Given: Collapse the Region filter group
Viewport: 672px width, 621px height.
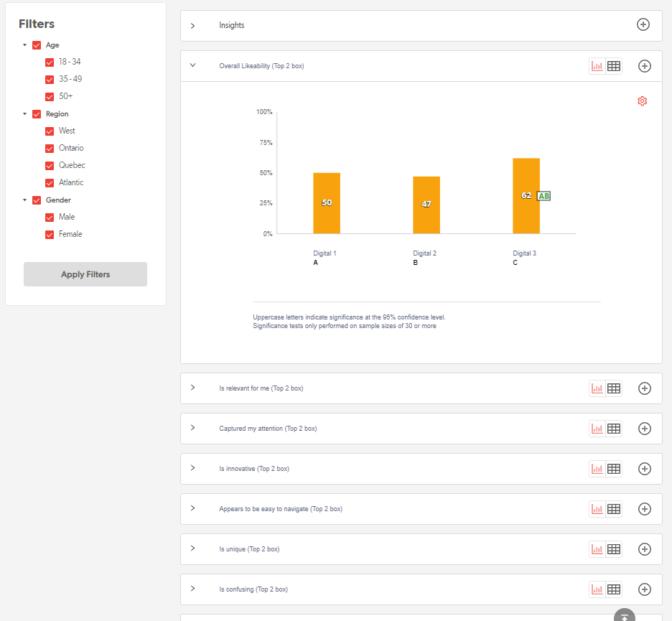Looking at the screenshot, I should click(x=25, y=114).
